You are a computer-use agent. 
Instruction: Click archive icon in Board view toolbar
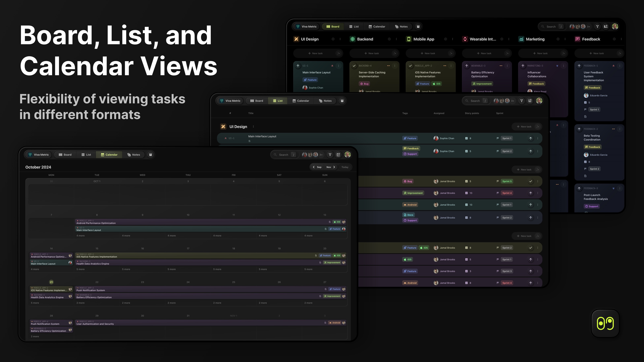[418, 27]
